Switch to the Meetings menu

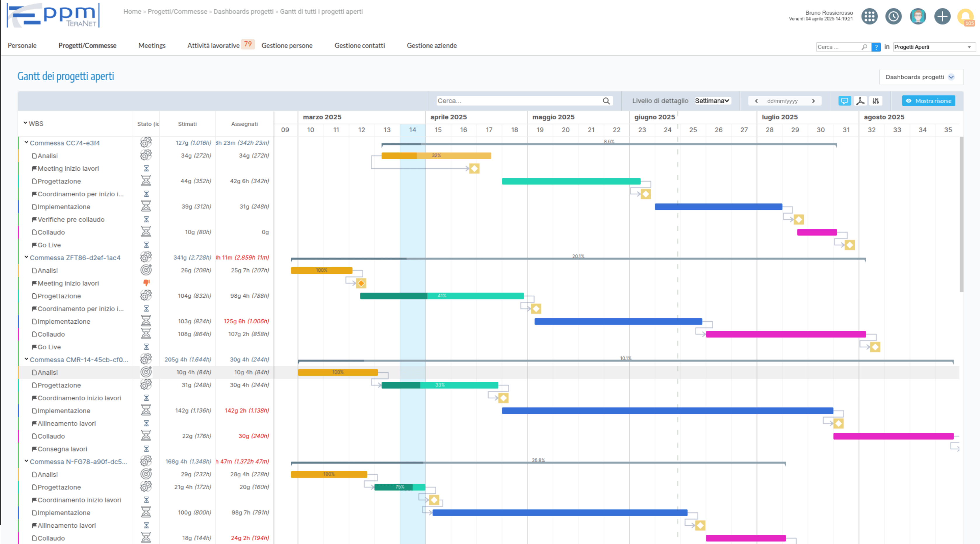tap(151, 45)
